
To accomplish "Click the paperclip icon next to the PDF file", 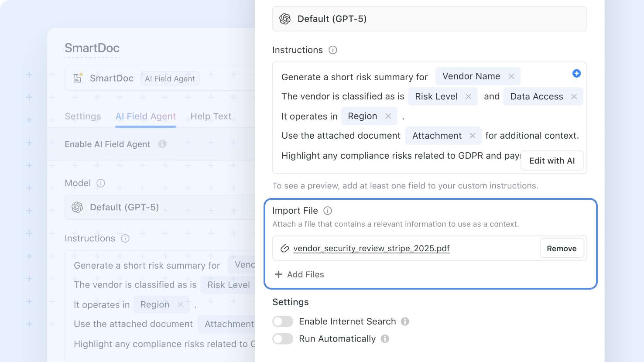I will (x=285, y=248).
